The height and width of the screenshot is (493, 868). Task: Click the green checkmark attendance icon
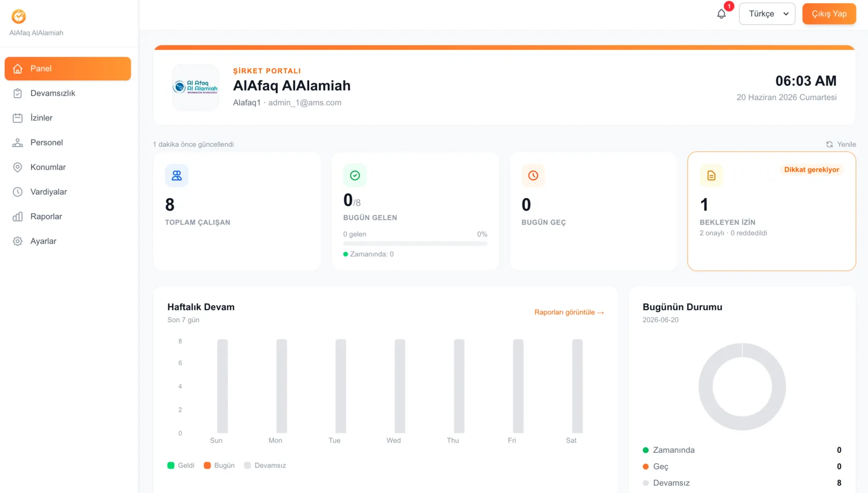355,176
